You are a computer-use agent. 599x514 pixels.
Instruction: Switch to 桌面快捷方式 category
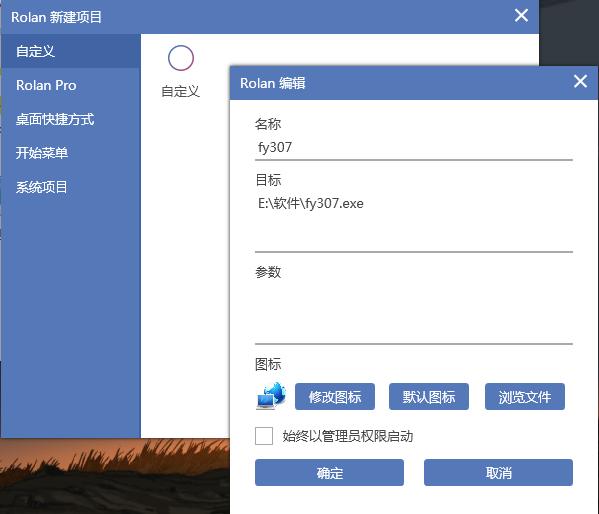(71, 119)
